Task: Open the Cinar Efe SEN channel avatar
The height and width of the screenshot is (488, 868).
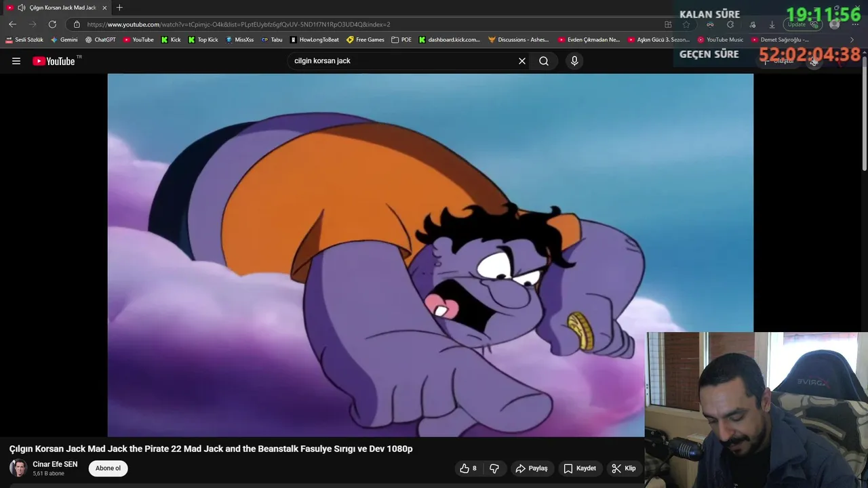Action: [x=18, y=468]
